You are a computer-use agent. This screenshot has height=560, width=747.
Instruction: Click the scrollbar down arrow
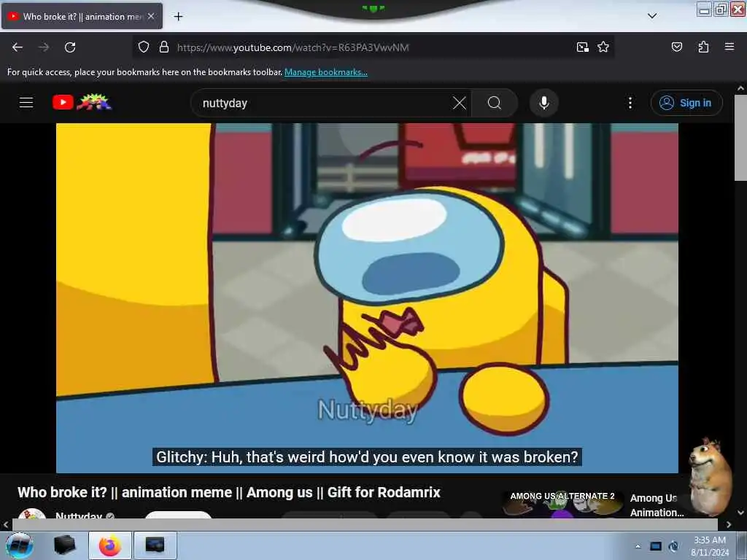pos(740,513)
